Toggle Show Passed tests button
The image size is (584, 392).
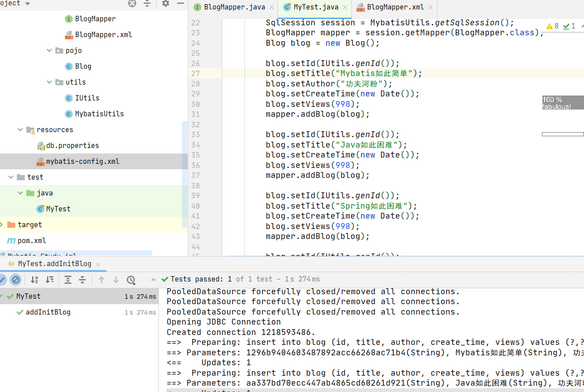click(2, 280)
